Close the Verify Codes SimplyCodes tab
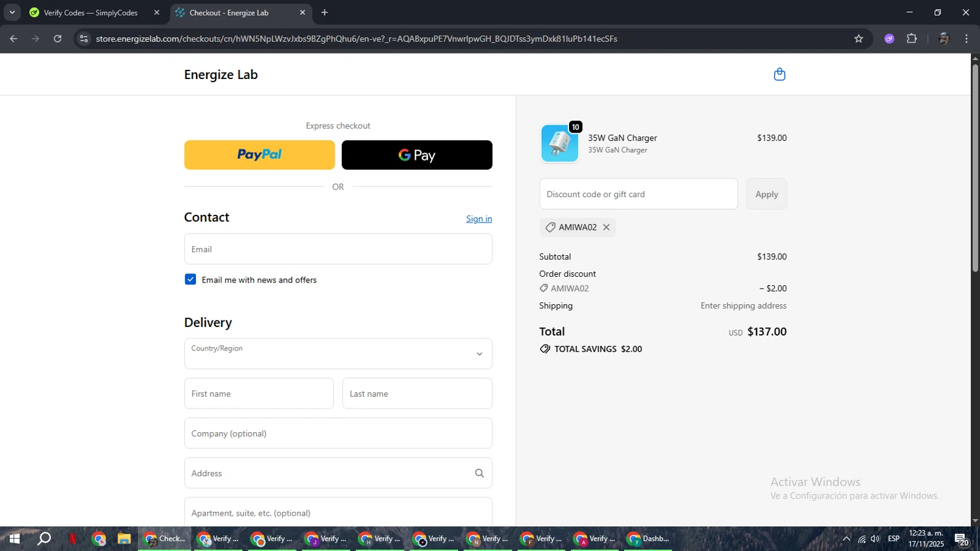 (157, 12)
